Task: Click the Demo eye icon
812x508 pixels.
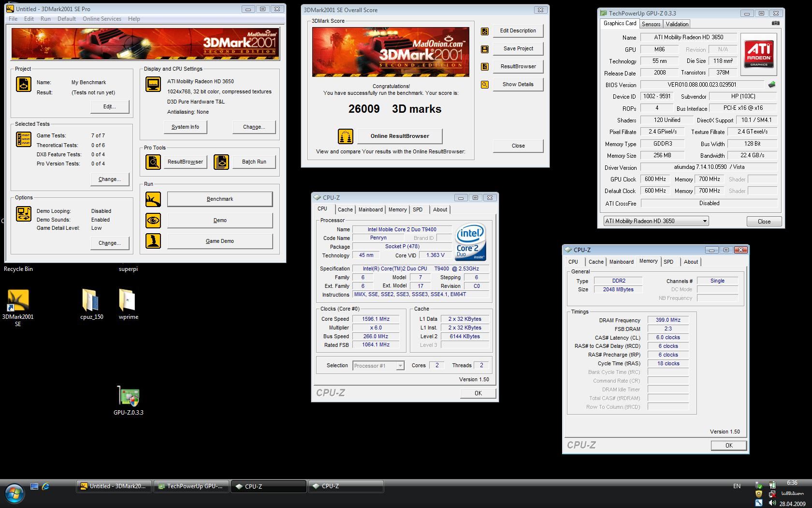Action: click(153, 220)
